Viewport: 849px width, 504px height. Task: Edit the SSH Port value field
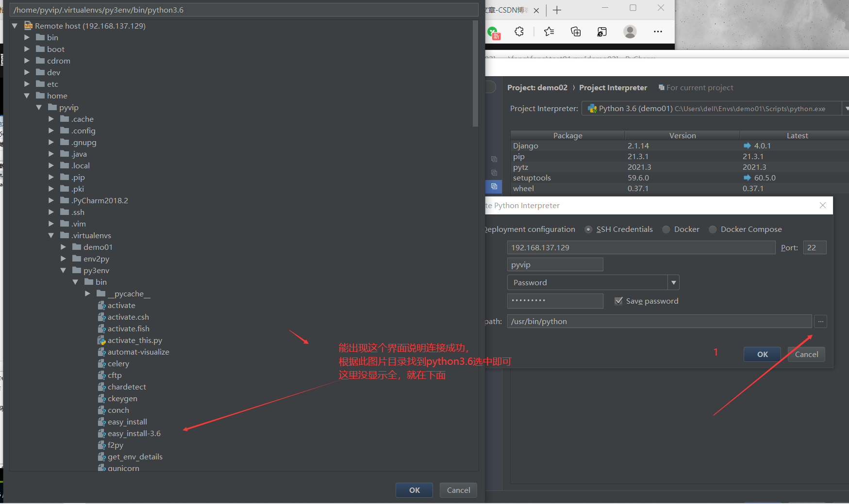815,247
